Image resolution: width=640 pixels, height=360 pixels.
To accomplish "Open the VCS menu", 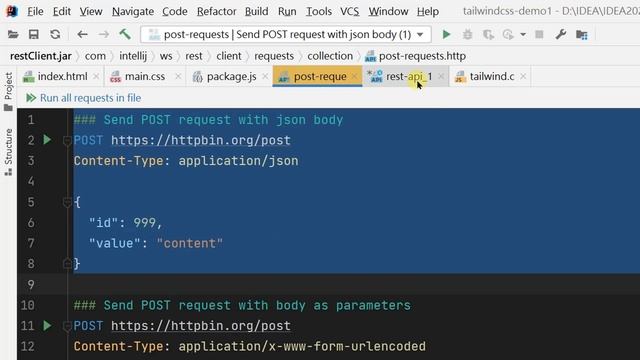I will [x=349, y=11].
